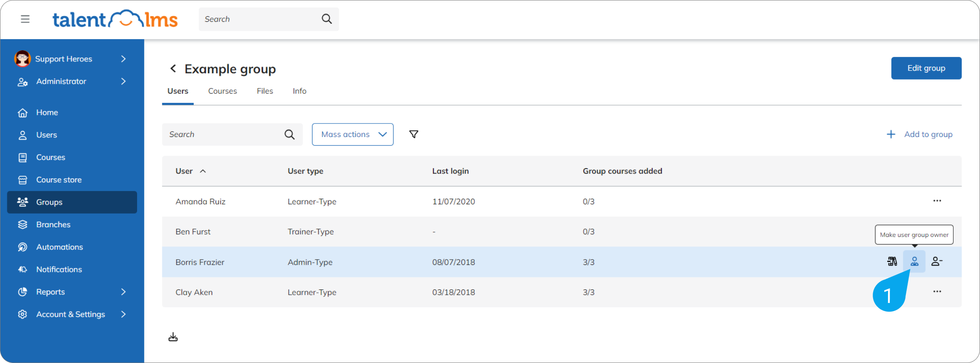Switch to the Users tab

(178, 91)
